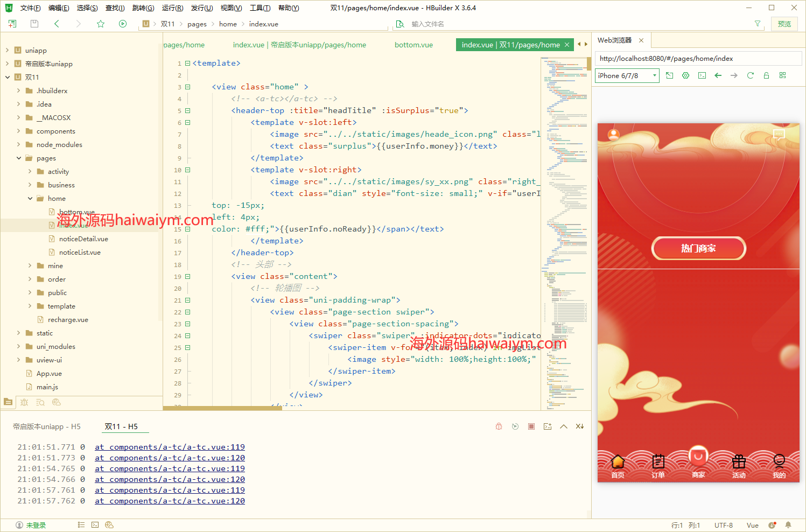Collapse the home folder in tree
806x532 pixels.
(30, 198)
